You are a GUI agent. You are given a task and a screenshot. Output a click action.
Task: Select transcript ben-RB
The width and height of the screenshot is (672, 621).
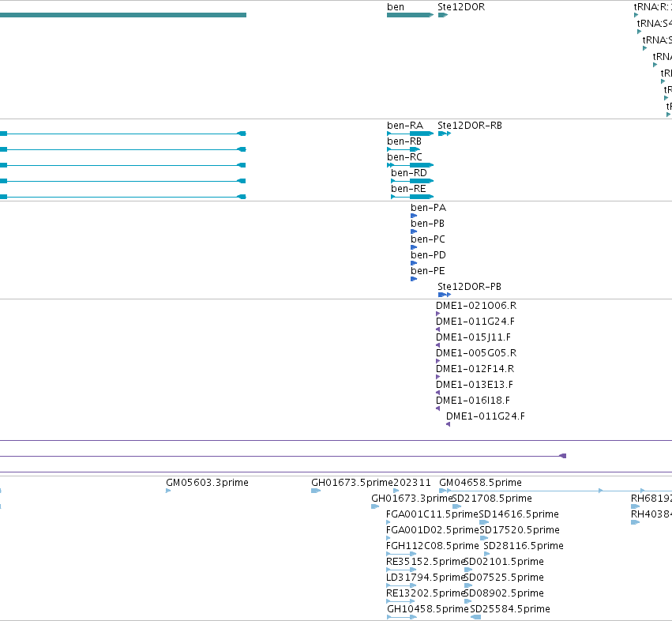pyautogui.click(x=404, y=149)
